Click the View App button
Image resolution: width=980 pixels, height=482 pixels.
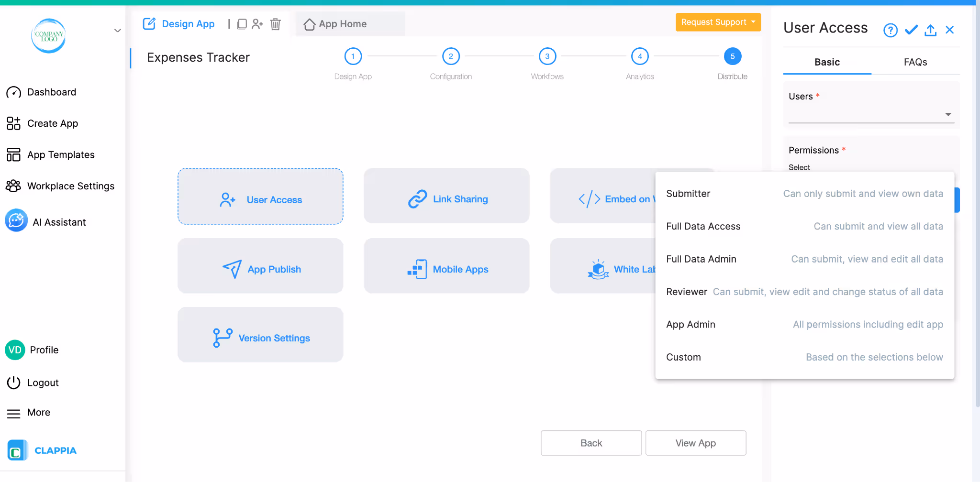click(695, 443)
